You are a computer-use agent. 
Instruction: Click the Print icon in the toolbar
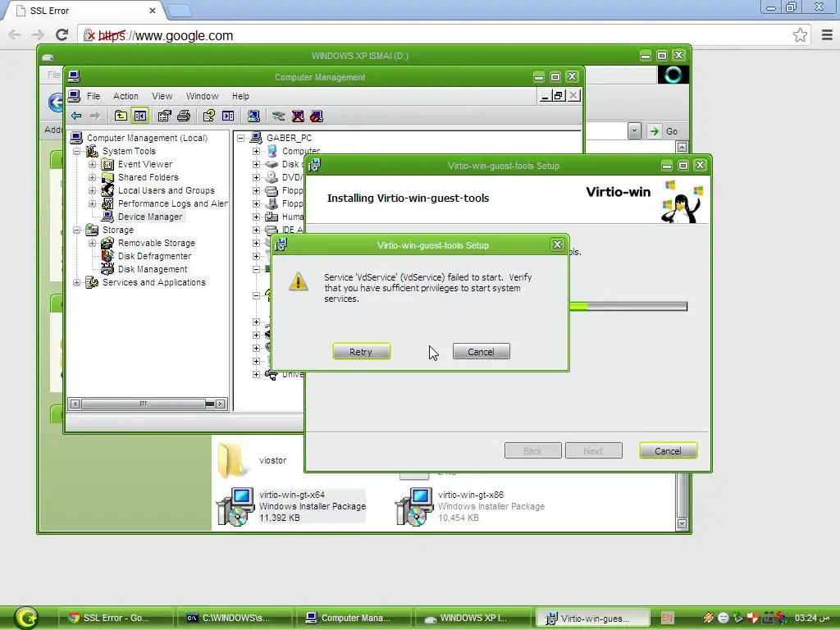point(184,116)
